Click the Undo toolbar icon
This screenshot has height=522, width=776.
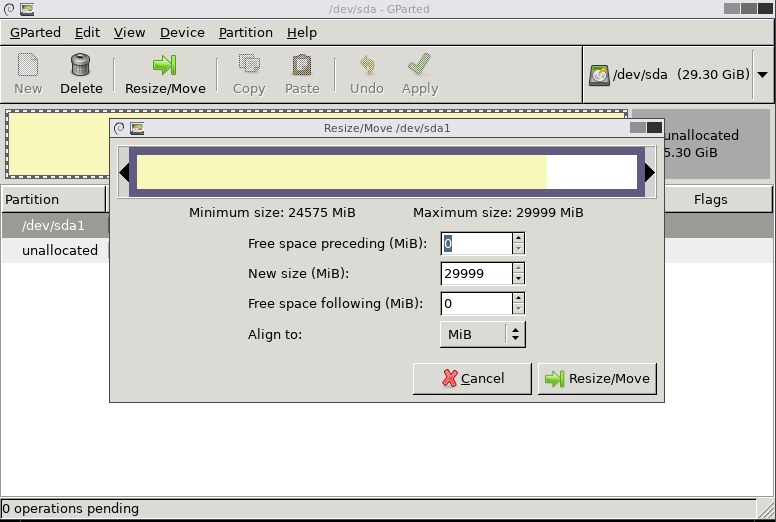coord(367,65)
